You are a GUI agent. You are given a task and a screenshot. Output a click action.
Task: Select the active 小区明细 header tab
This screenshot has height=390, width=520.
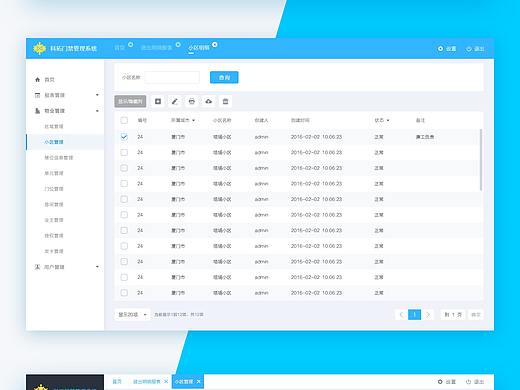tap(199, 48)
